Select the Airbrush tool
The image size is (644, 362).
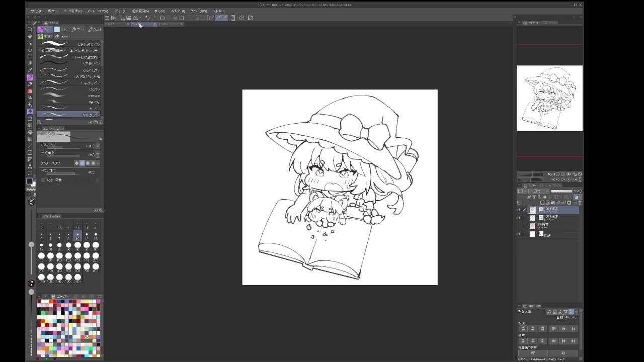click(x=30, y=98)
